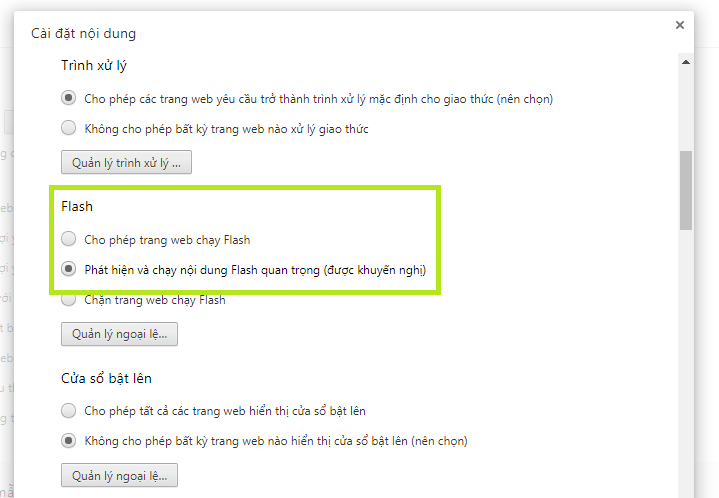Click scrollbar track above the thumb
Viewport: 719px width, 498px height.
pyautogui.click(x=686, y=110)
